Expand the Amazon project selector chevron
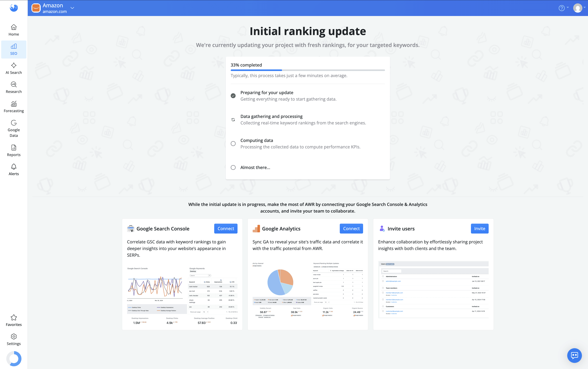The width and height of the screenshot is (588, 369). tap(72, 8)
